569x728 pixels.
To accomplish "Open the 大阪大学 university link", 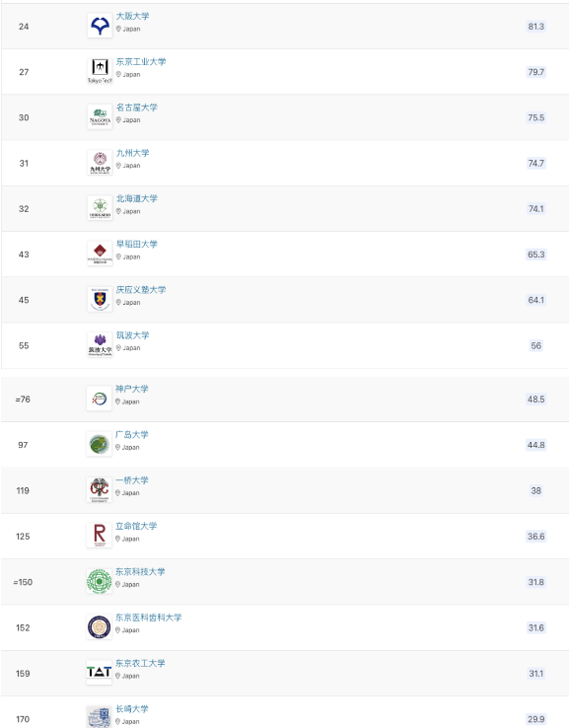I will [x=133, y=16].
